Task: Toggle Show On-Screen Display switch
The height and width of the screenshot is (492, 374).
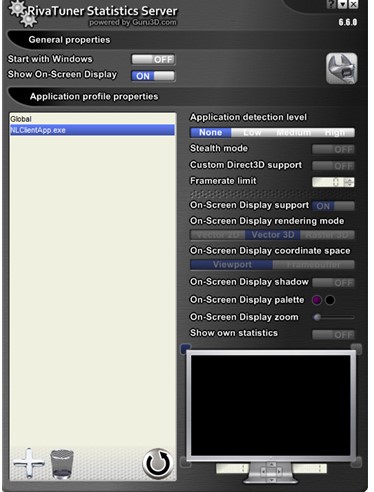Action: [153, 76]
